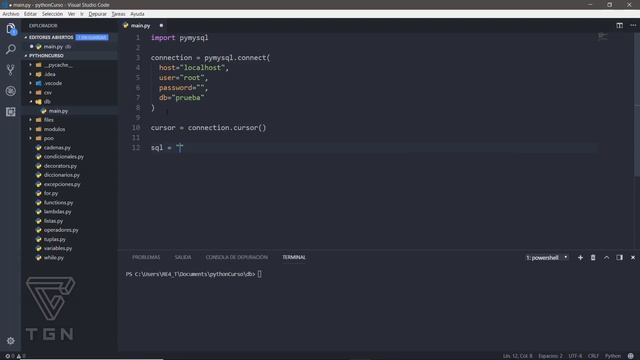Open the Selección menu

click(52, 14)
